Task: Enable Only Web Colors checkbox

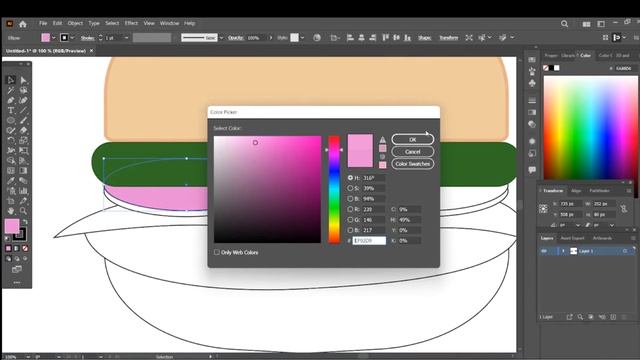Action: (x=217, y=252)
